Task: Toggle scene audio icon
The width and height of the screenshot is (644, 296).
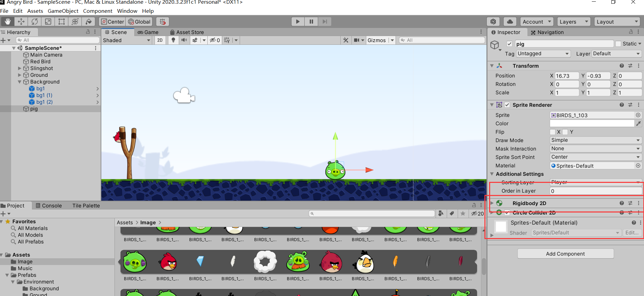Action: point(184,40)
